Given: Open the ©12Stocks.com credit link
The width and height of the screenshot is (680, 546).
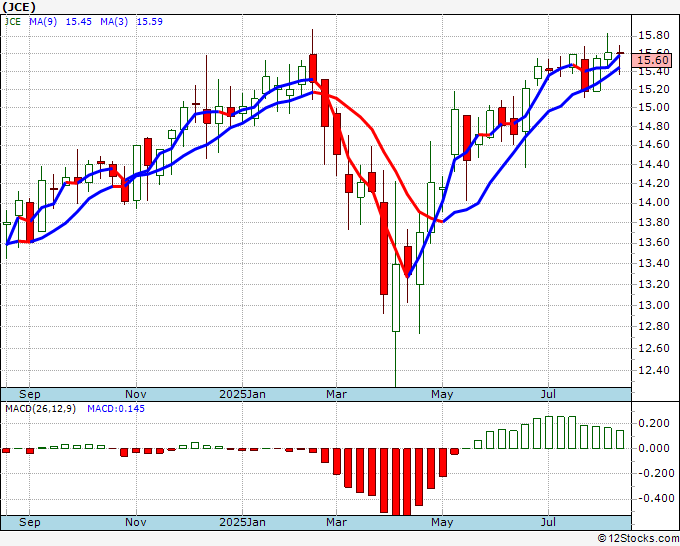Looking at the screenshot, I should click(638, 539).
